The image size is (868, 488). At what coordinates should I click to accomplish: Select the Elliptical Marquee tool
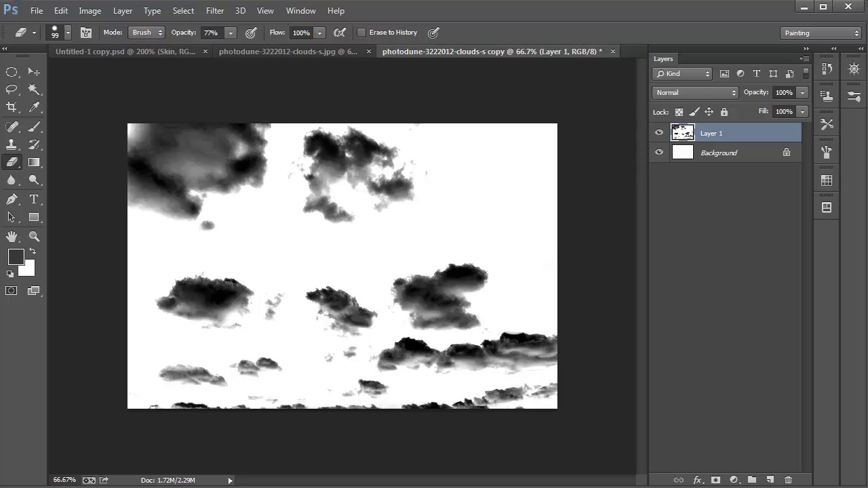pos(12,72)
